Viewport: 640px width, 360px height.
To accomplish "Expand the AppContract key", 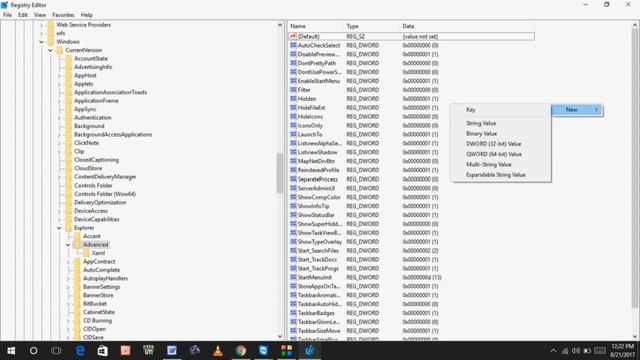I will click(68, 262).
